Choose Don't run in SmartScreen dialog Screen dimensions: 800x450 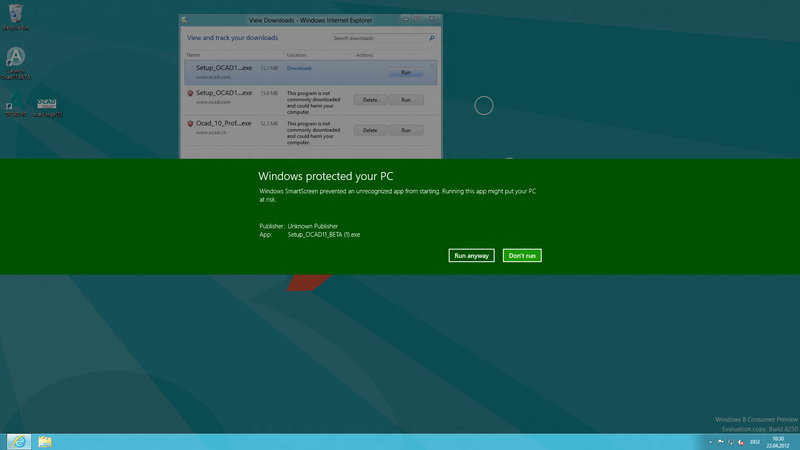tap(522, 256)
